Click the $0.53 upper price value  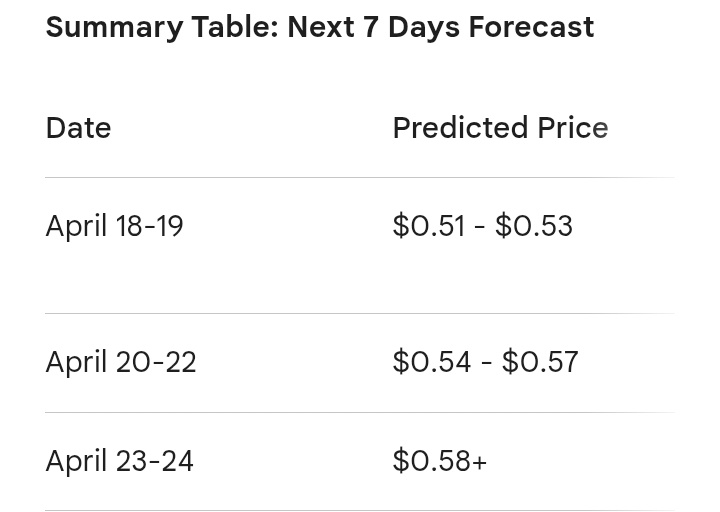pyautogui.click(x=534, y=226)
